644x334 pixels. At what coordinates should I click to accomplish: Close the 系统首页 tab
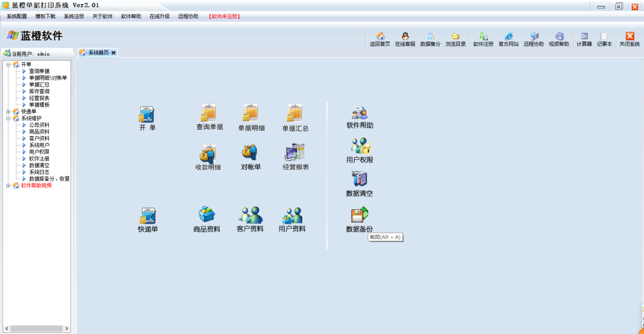click(x=114, y=53)
